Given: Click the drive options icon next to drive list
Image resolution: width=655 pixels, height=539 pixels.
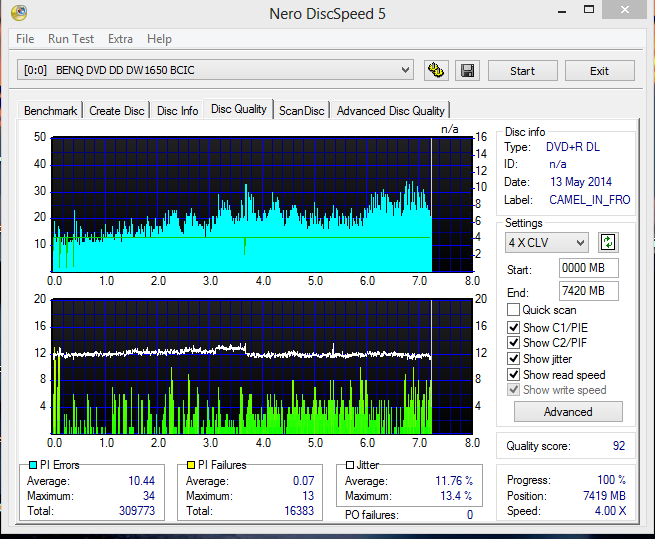Looking at the screenshot, I should tap(437, 70).
